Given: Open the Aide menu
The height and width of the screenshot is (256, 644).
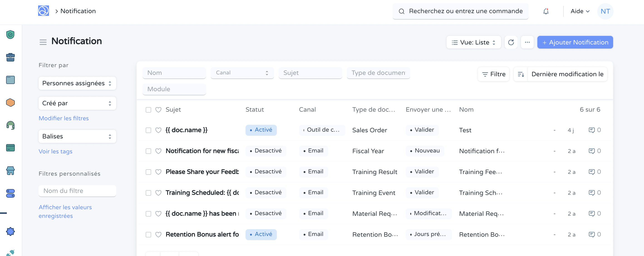Looking at the screenshot, I should (580, 11).
